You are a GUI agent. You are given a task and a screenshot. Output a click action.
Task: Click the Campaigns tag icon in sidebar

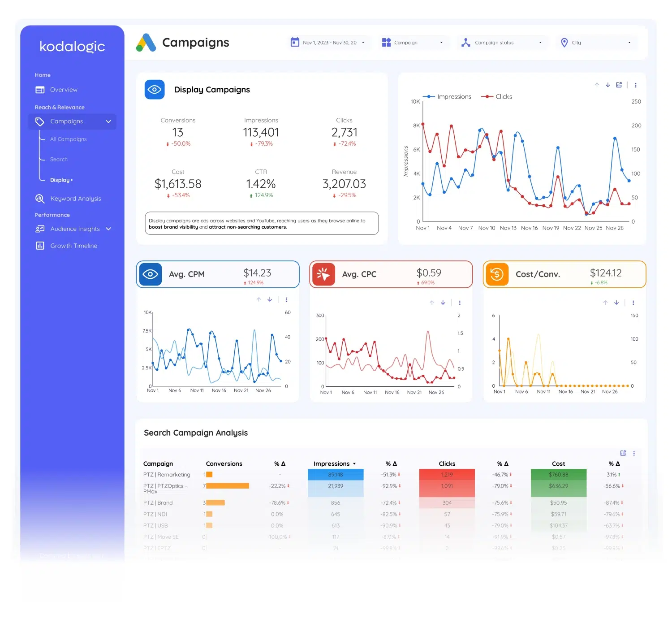(x=40, y=121)
